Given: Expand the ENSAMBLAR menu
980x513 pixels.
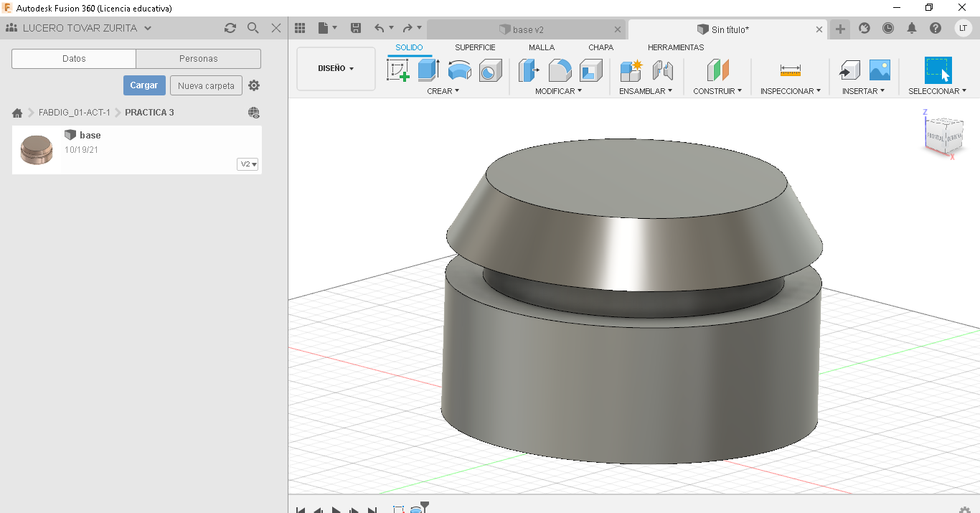Looking at the screenshot, I should 646,91.
